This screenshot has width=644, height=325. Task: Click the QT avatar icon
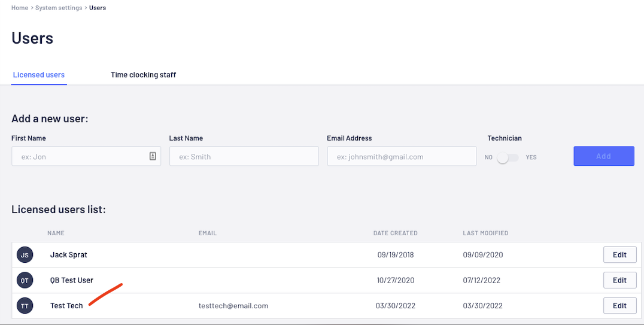pos(25,280)
